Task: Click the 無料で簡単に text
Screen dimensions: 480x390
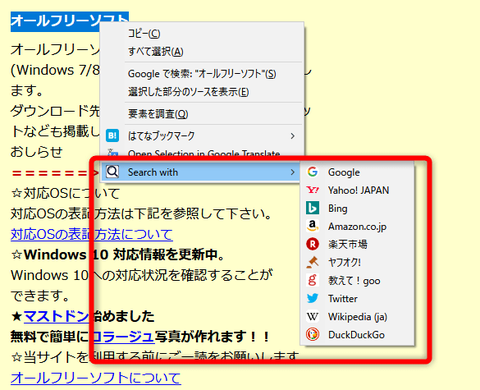Action: click(x=50, y=337)
